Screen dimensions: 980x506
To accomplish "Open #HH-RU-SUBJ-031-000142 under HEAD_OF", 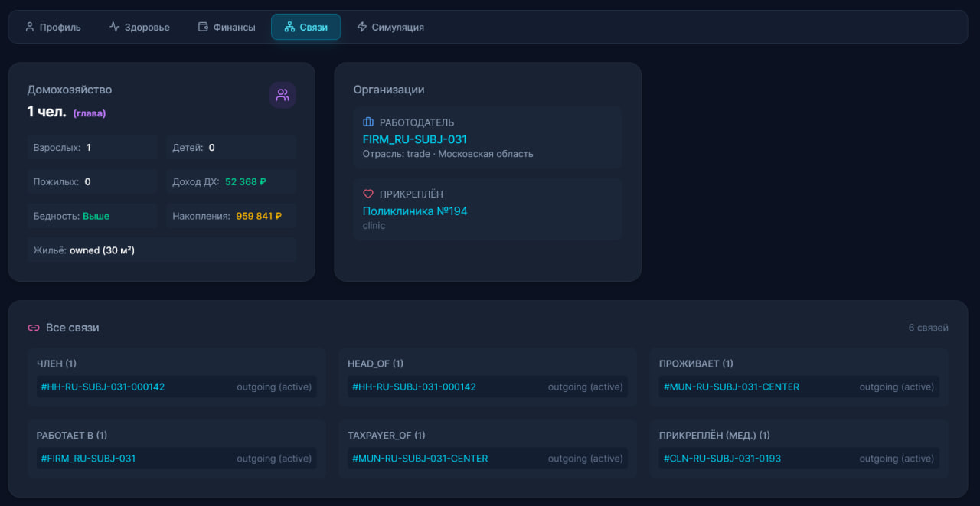I will click(414, 387).
